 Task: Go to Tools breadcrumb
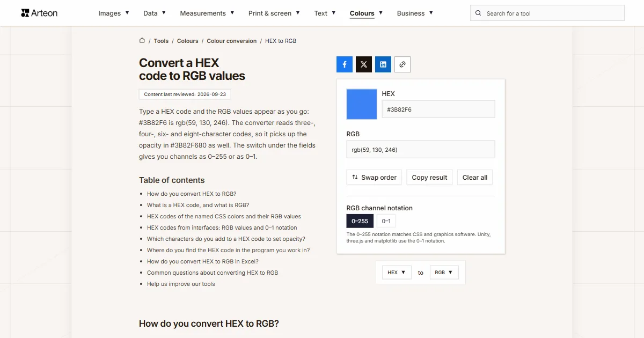click(x=161, y=41)
